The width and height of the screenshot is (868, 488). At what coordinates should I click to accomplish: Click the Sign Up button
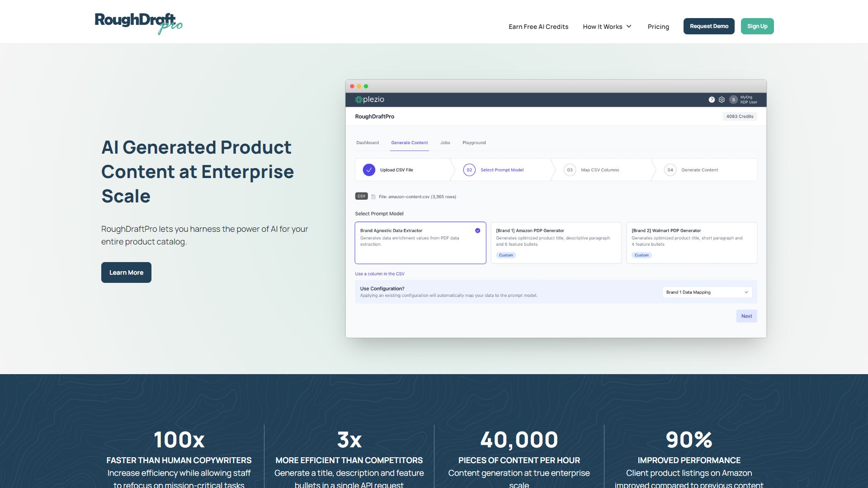pyautogui.click(x=757, y=26)
